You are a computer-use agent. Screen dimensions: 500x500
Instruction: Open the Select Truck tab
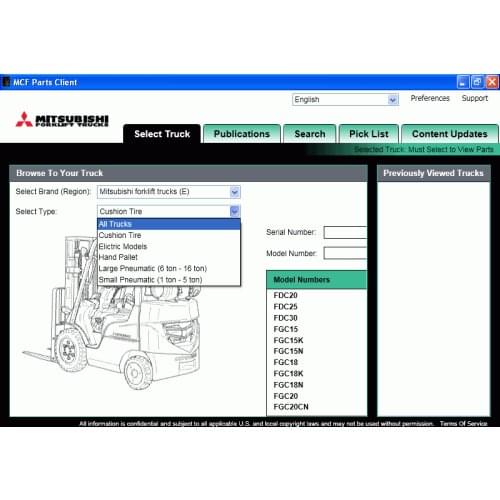tap(162, 134)
